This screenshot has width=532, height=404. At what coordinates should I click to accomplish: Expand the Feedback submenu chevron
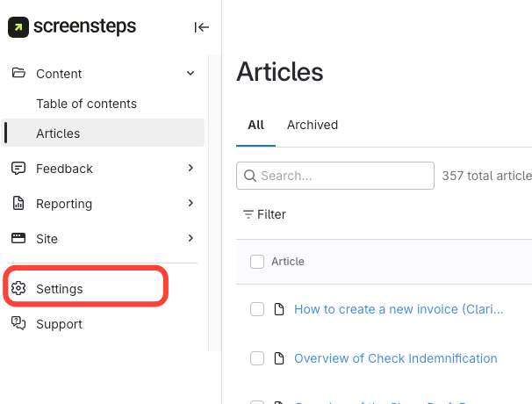coord(191,168)
